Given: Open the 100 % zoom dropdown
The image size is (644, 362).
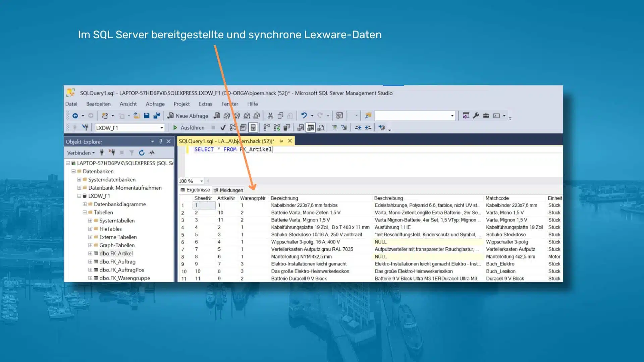Looking at the screenshot, I should (x=201, y=181).
